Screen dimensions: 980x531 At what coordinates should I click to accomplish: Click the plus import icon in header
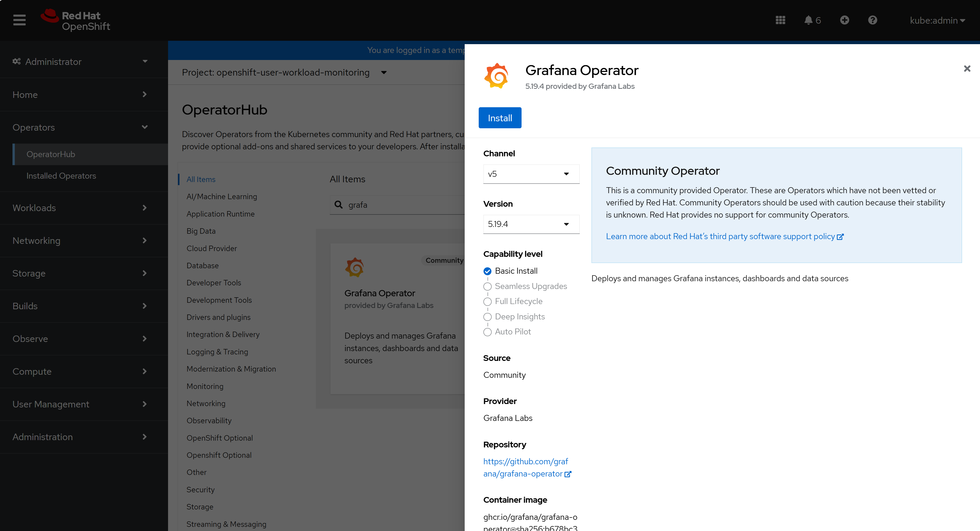tap(844, 20)
